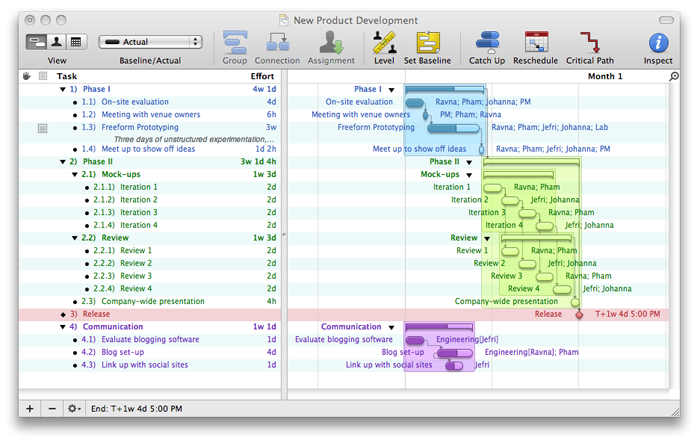Select Meeting with venue owners row

click(x=150, y=115)
